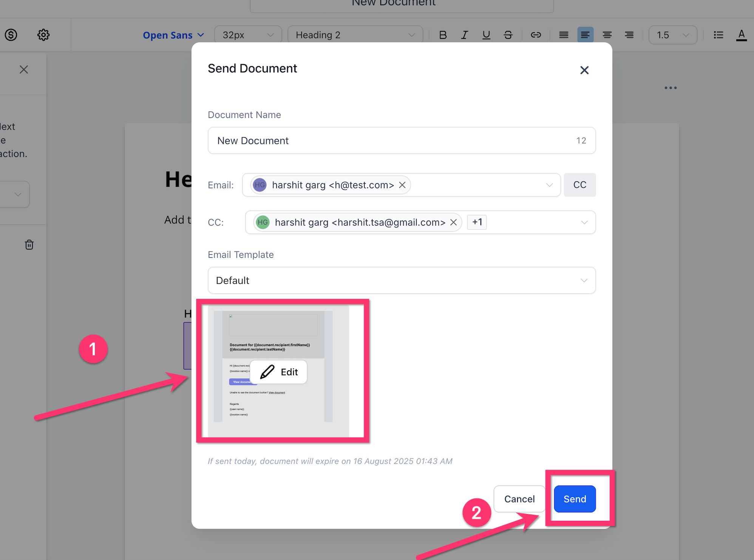The height and width of the screenshot is (560, 754).
Task: Toggle bold formatting
Action: point(442,35)
